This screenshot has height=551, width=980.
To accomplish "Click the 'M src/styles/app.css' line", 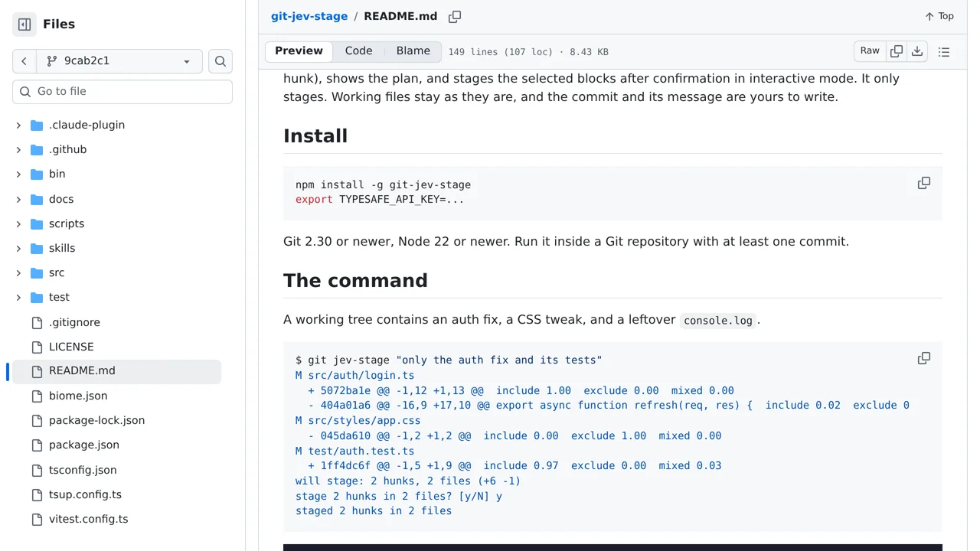I will (358, 421).
